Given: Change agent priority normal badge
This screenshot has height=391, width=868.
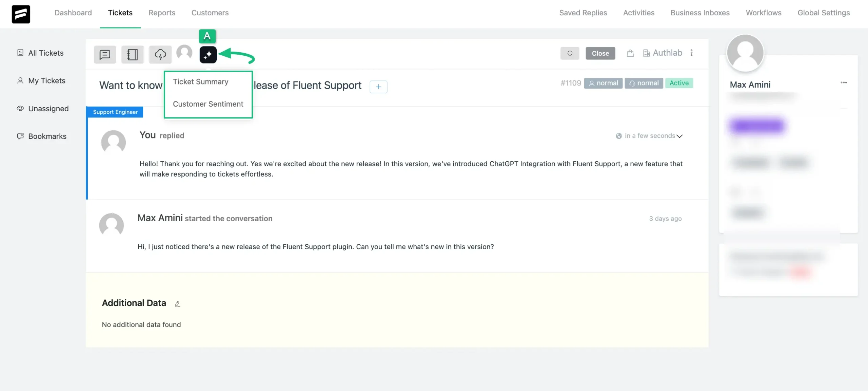Looking at the screenshot, I should pos(644,83).
